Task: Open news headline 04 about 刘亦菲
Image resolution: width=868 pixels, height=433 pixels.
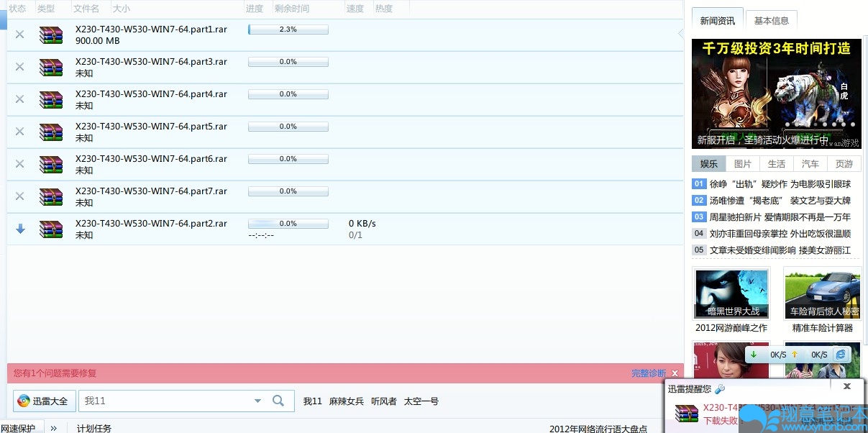Action: point(780,234)
